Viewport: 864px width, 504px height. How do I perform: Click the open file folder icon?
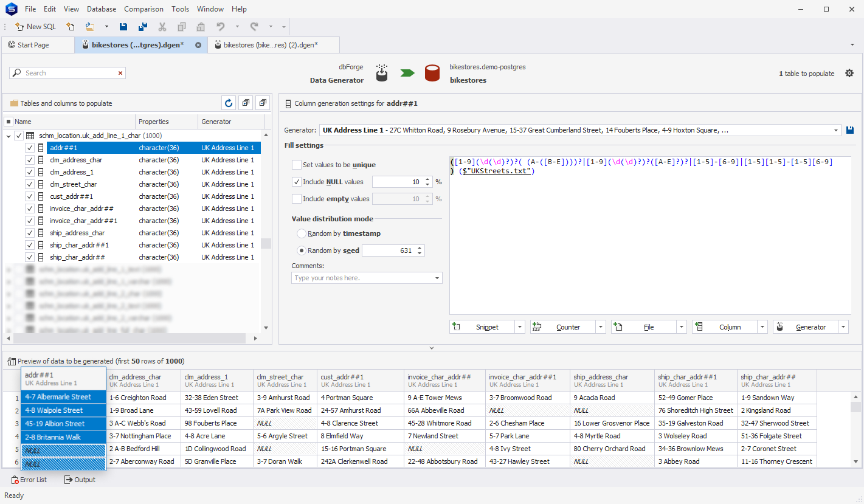coord(89,27)
